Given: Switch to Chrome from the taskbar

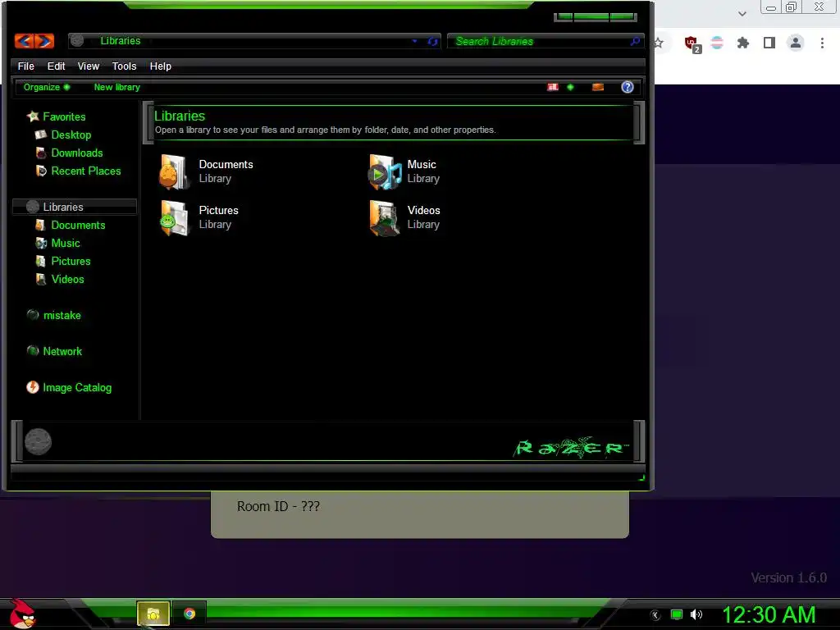Looking at the screenshot, I should [189, 614].
